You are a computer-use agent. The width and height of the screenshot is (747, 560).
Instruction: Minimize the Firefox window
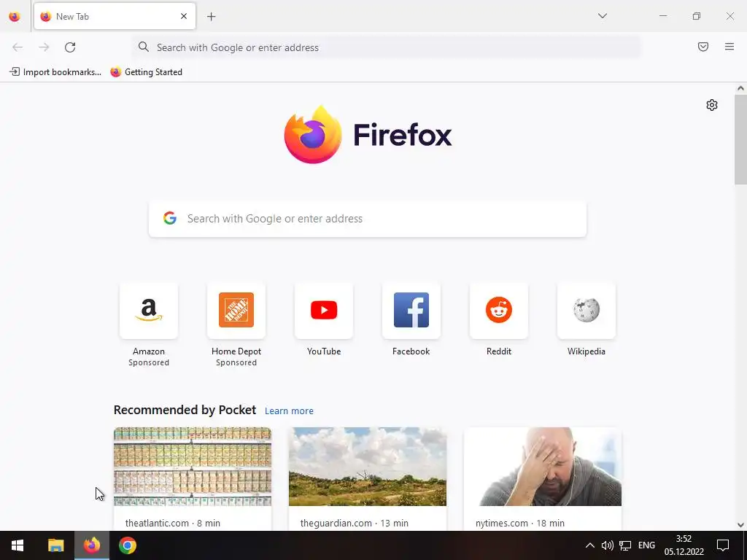663,16
